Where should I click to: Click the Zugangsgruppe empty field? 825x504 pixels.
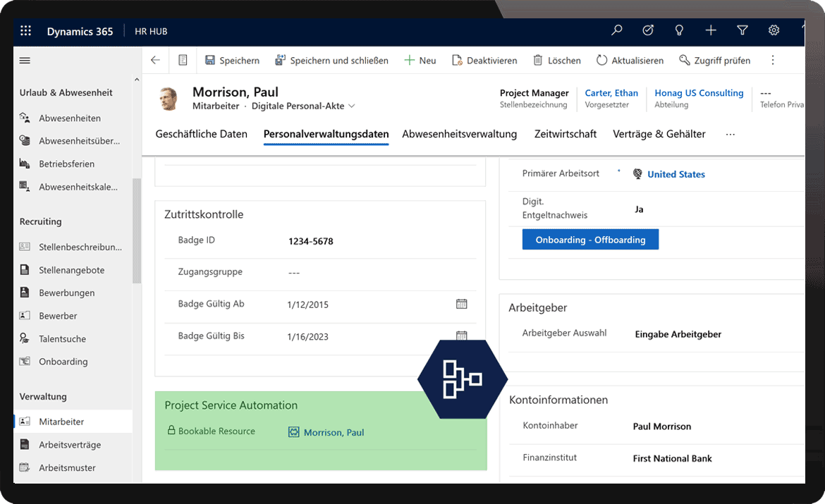tap(293, 273)
